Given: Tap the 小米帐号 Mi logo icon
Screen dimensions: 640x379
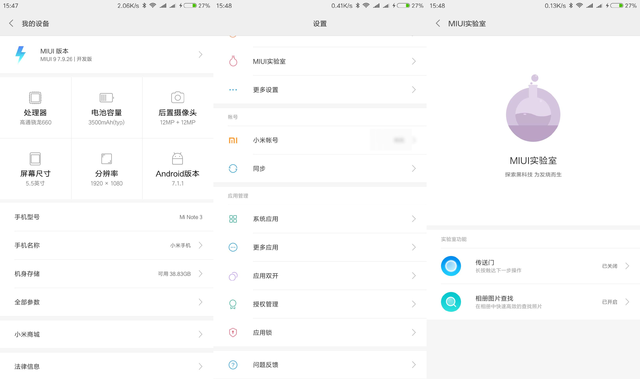Looking at the screenshot, I should [233, 140].
